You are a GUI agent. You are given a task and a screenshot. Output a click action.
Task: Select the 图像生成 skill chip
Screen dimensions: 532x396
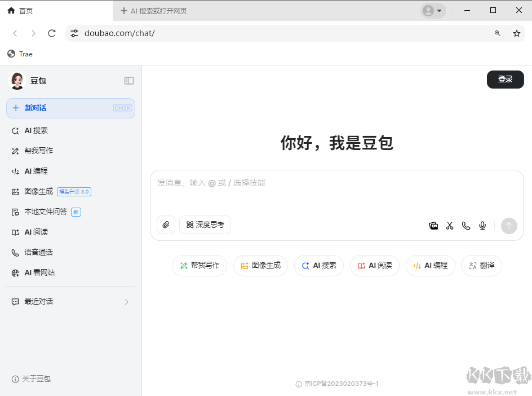[x=260, y=266]
